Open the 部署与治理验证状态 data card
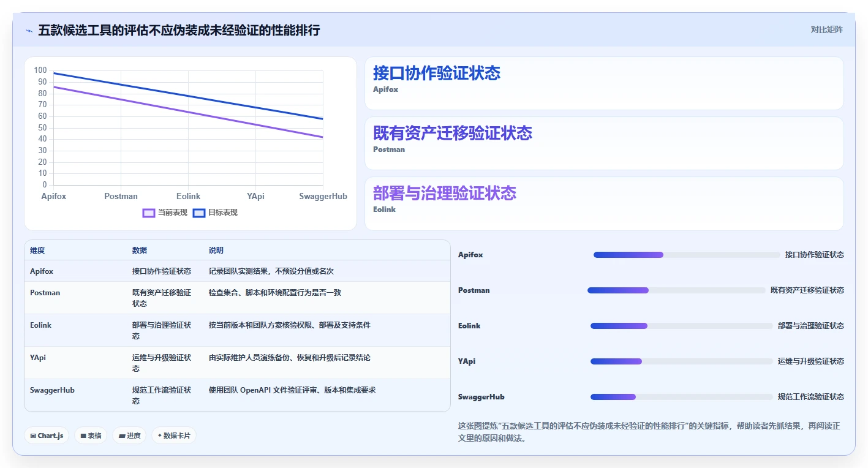 point(604,203)
